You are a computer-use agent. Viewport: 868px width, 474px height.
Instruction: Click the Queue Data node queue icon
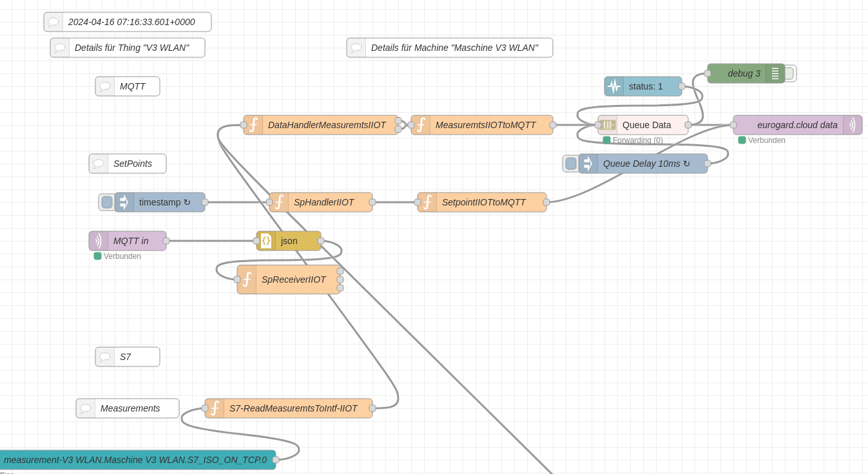coord(608,125)
